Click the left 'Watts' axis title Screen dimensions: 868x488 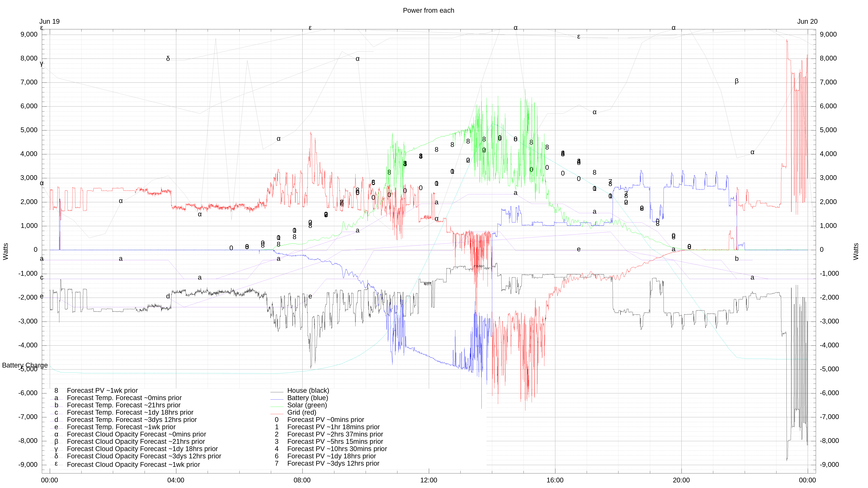[x=6, y=252]
